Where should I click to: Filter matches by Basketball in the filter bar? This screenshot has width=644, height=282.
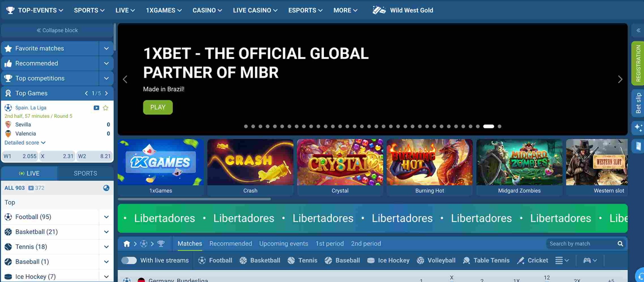point(260,260)
